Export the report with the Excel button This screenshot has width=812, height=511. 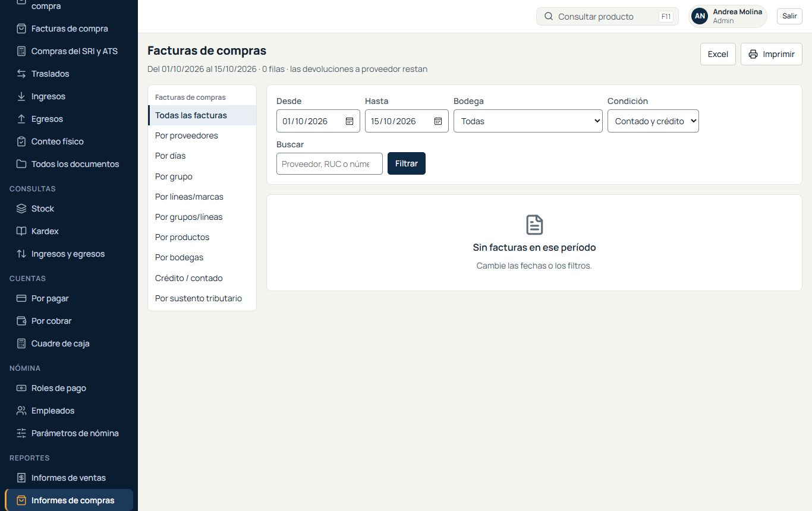(718, 54)
